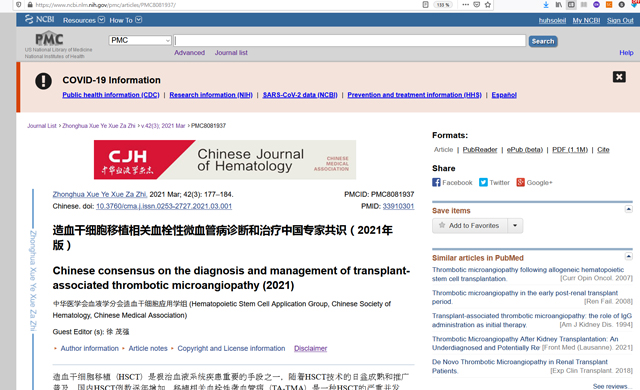The width and height of the screenshot is (640, 390).
Task: Toggle browser sidebar icon
Action: tap(571, 5)
